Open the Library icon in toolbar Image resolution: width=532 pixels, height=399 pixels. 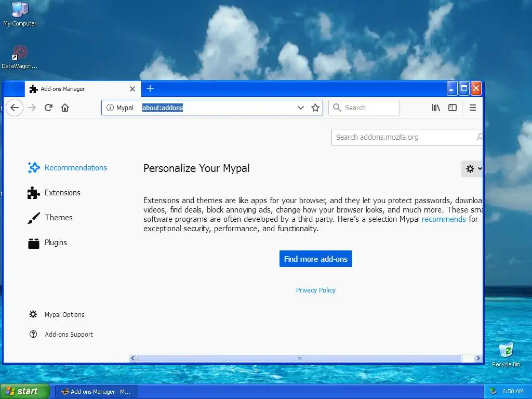coord(436,108)
